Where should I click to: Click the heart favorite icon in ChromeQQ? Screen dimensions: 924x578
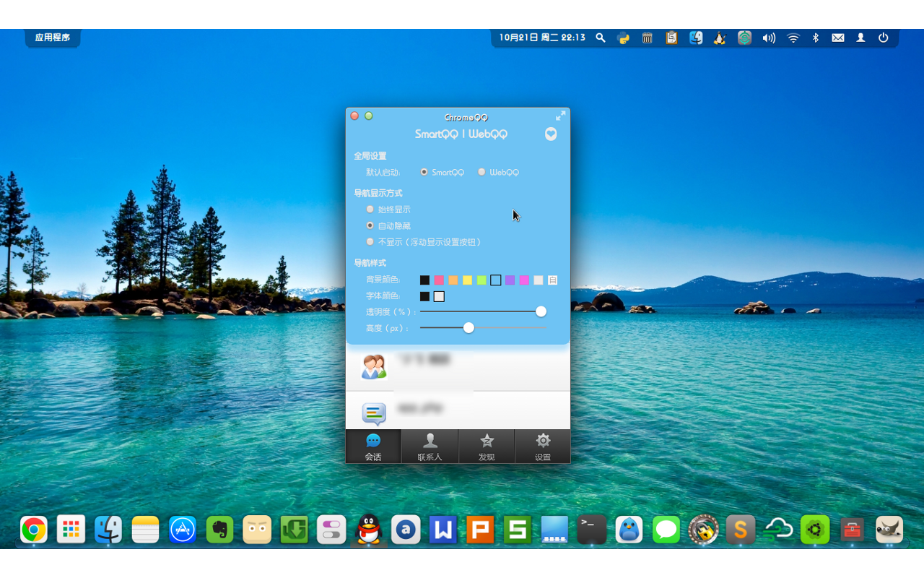tap(551, 134)
